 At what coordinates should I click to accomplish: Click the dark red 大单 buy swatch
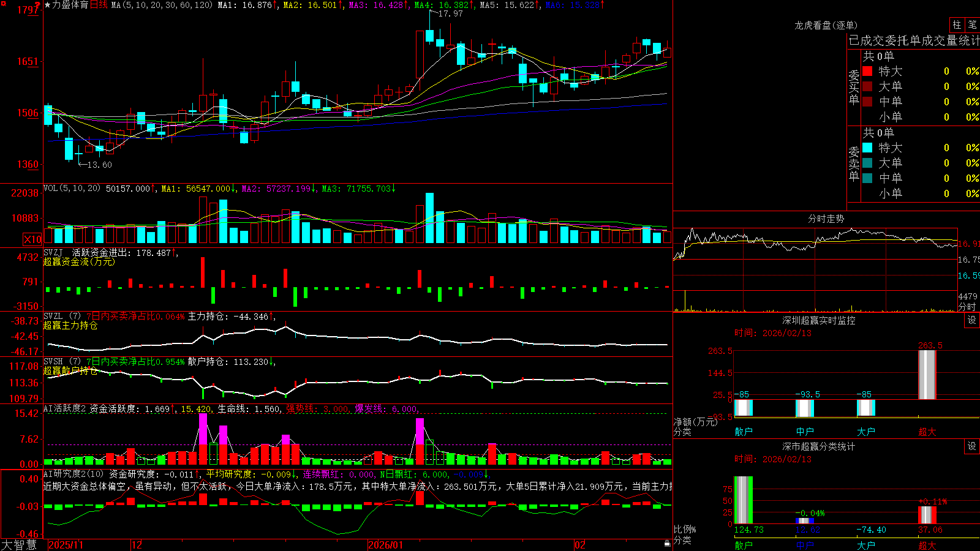[x=867, y=86]
